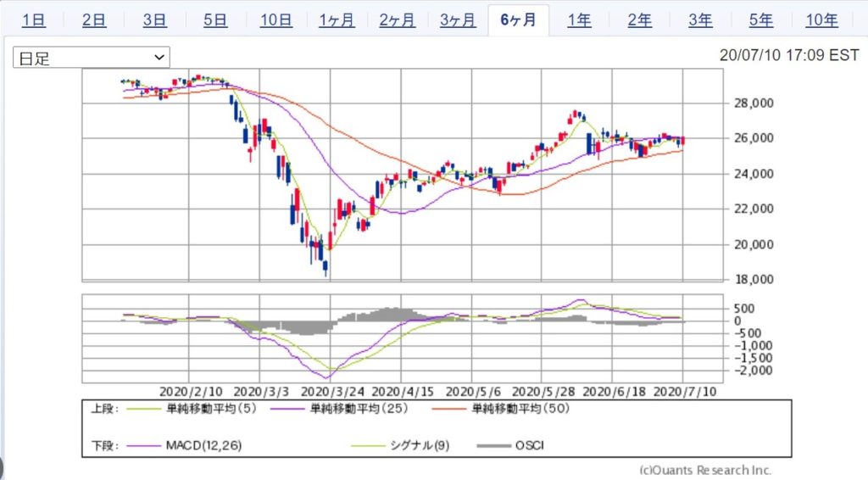Switch chart to 1年 range
This screenshot has width=868, height=480.
[579, 21]
